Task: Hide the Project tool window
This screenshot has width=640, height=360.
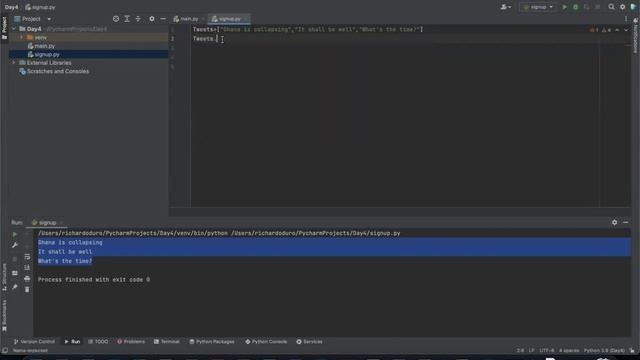Action: [163, 19]
